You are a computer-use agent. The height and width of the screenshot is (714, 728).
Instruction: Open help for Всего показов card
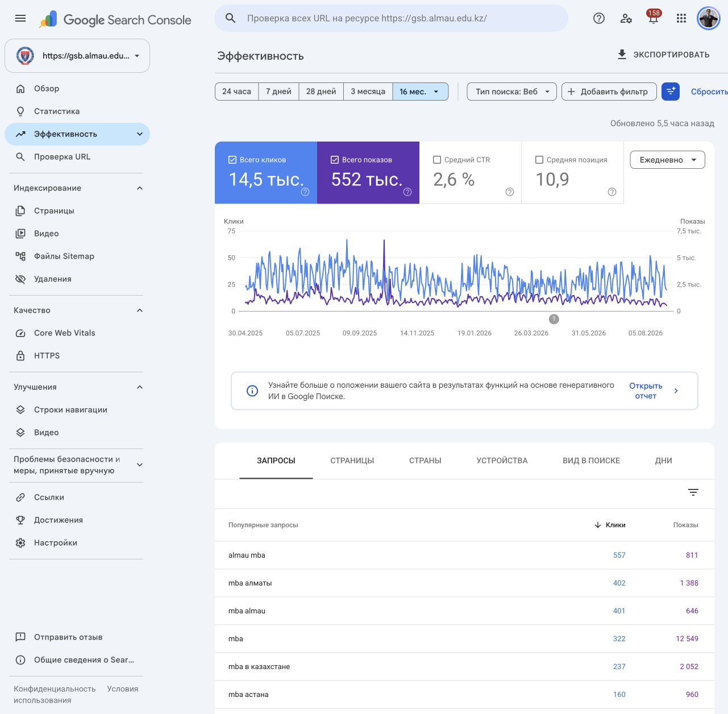coord(407,192)
